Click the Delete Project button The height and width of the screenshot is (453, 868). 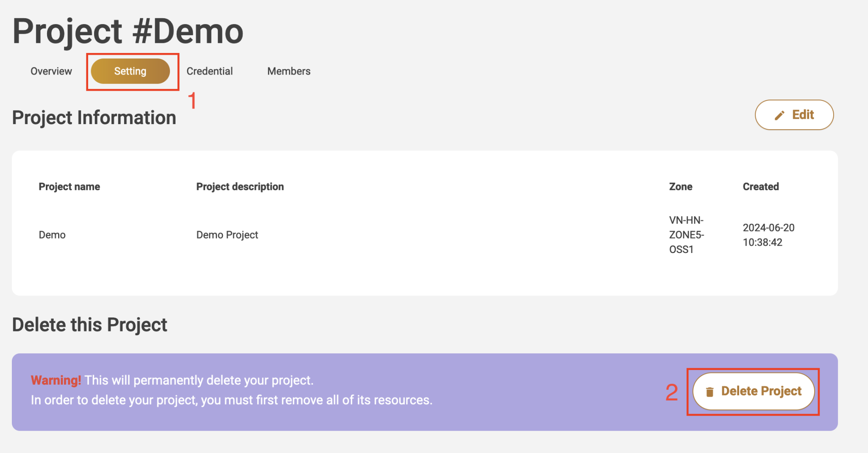(x=753, y=391)
